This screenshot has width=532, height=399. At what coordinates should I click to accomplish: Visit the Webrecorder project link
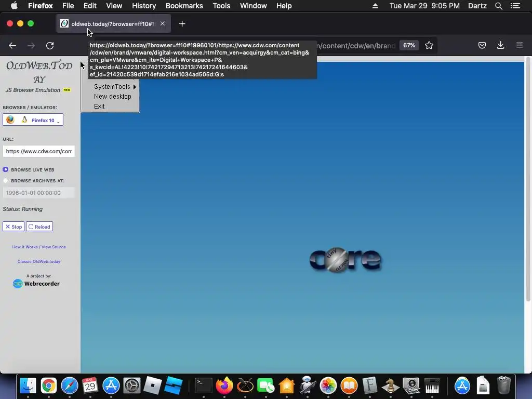(36, 284)
